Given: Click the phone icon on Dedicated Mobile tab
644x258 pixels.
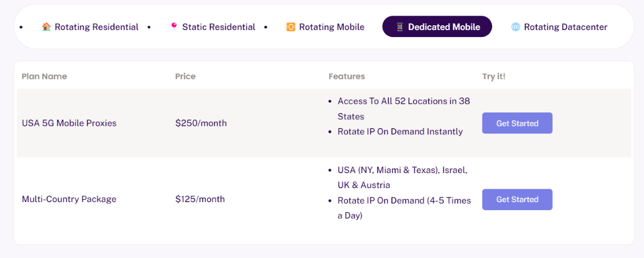Looking at the screenshot, I should click(x=399, y=27).
